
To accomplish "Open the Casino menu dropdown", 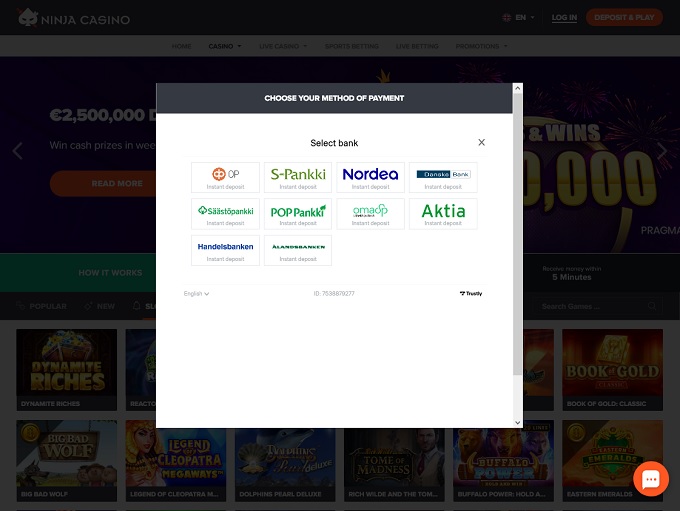I will (224, 46).
